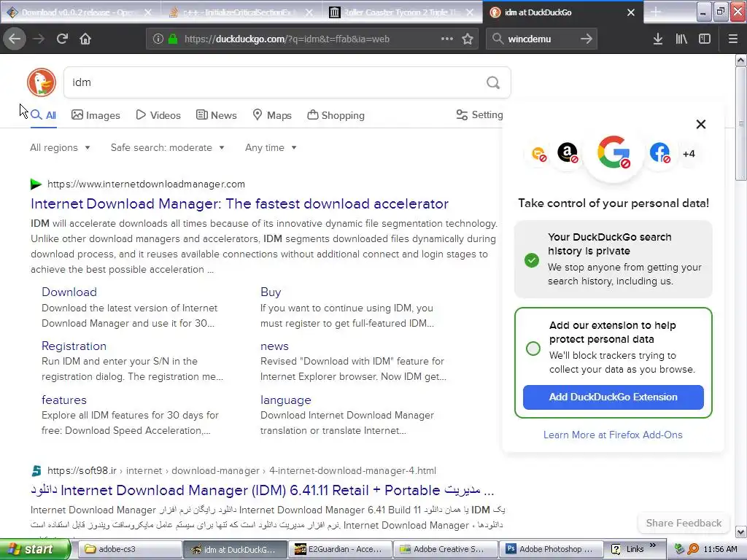Open 'Internet Download Manager: The fastest download accelerator' result

pos(239,204)
